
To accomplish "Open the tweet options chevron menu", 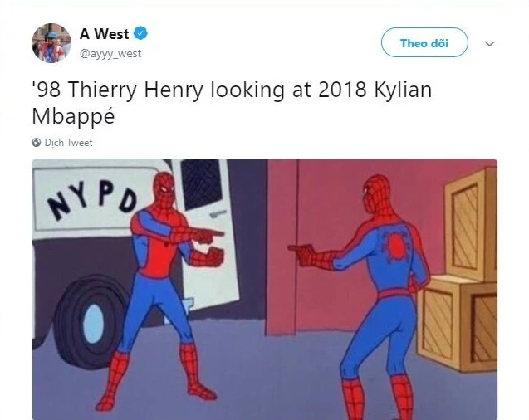I will pos(489,43).
